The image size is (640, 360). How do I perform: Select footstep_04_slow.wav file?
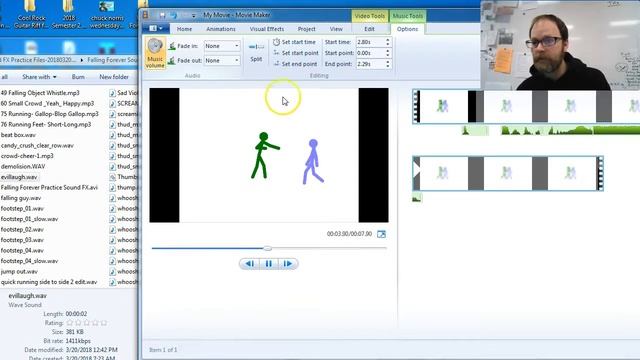pos(29,261)
